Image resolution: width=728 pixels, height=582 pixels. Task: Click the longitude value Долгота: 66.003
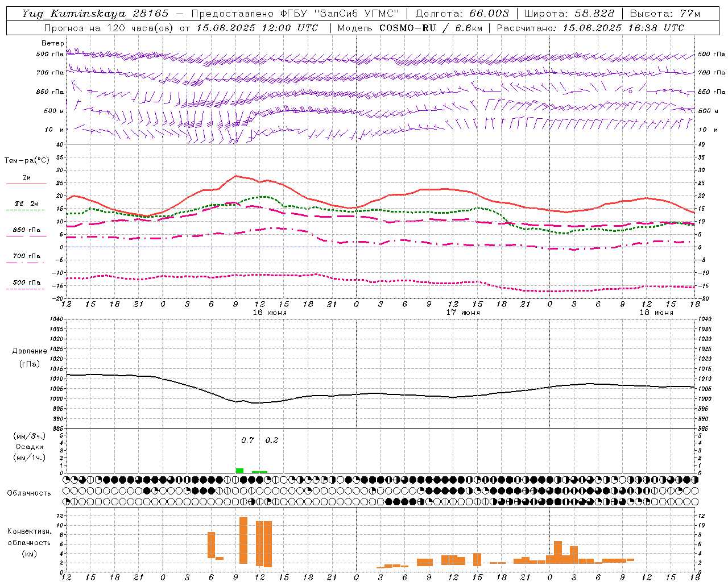[462, 14]
